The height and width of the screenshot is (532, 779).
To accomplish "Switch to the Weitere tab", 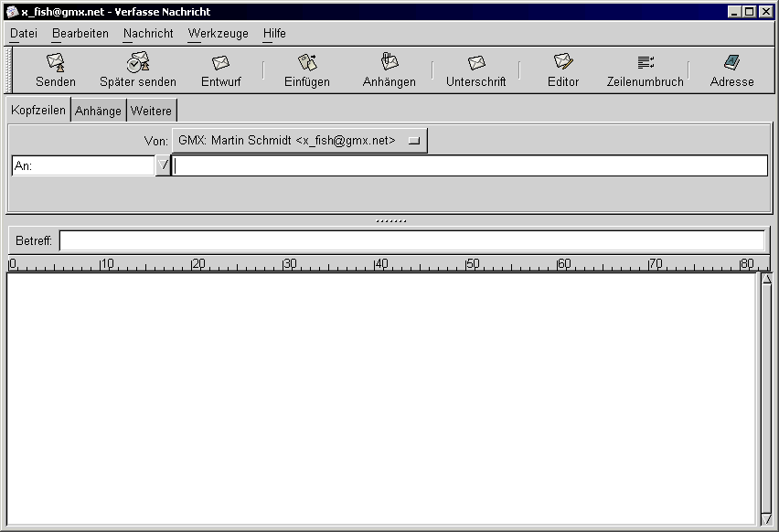I will pos(151,111).
